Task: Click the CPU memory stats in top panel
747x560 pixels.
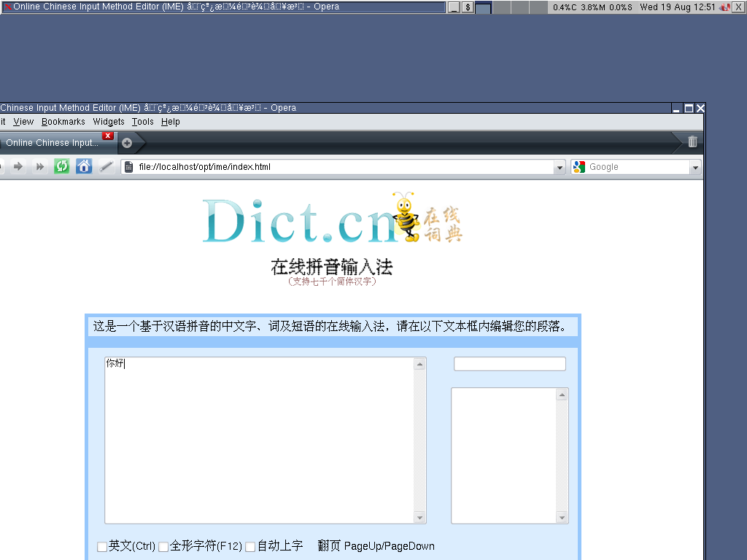Action: (x=592, y=7)
